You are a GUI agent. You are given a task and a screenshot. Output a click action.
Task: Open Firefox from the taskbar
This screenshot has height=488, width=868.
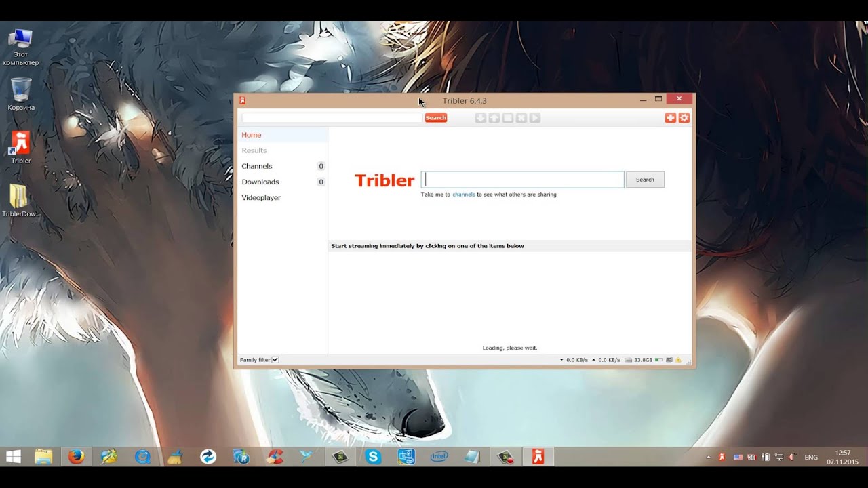point(77,457)
